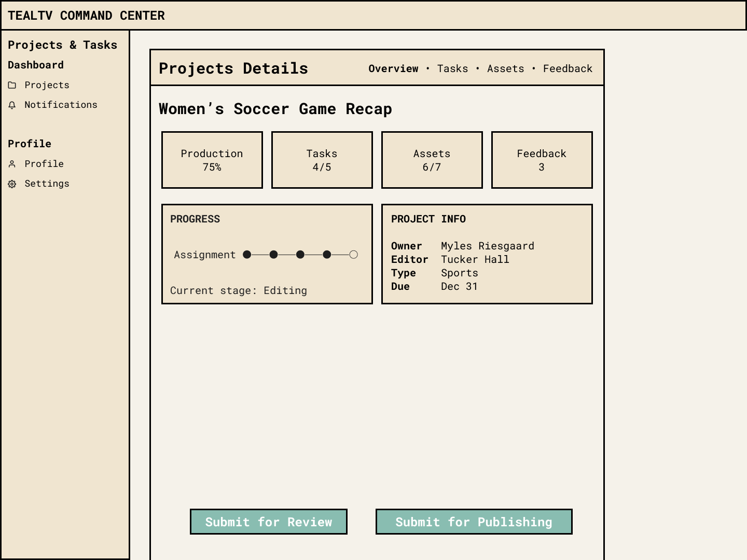Open the Projects sidebar link

[47, 85]
